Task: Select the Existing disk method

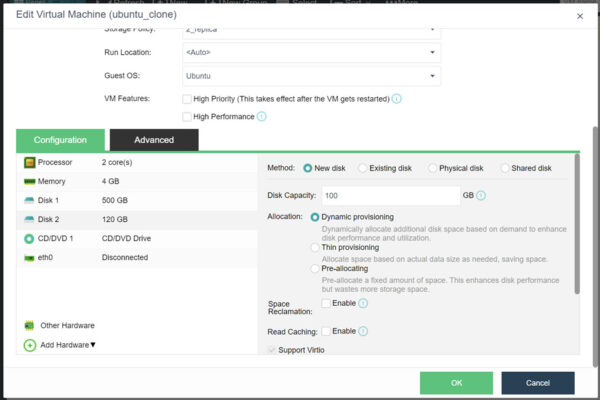Action: 362,168
